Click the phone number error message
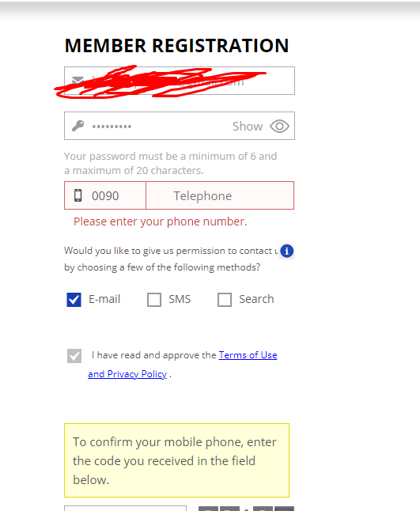420x511 pixels. pyautogui.click(x=161, y=221)
